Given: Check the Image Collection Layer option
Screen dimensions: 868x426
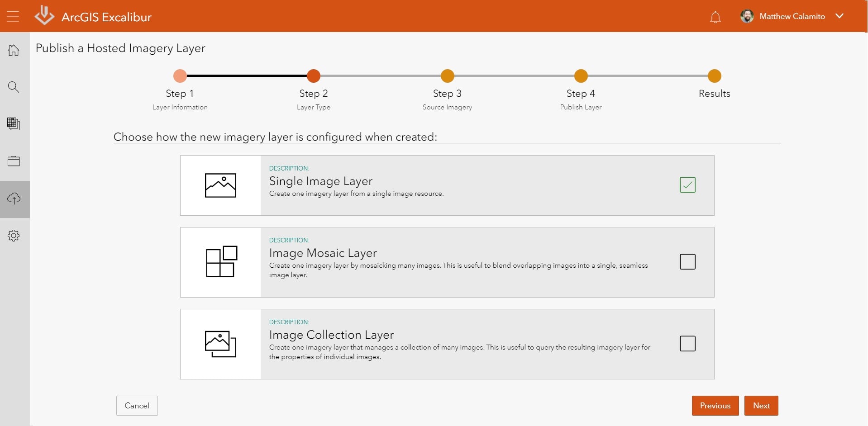Looking at the screenshot, I should [x=687, y=344].
